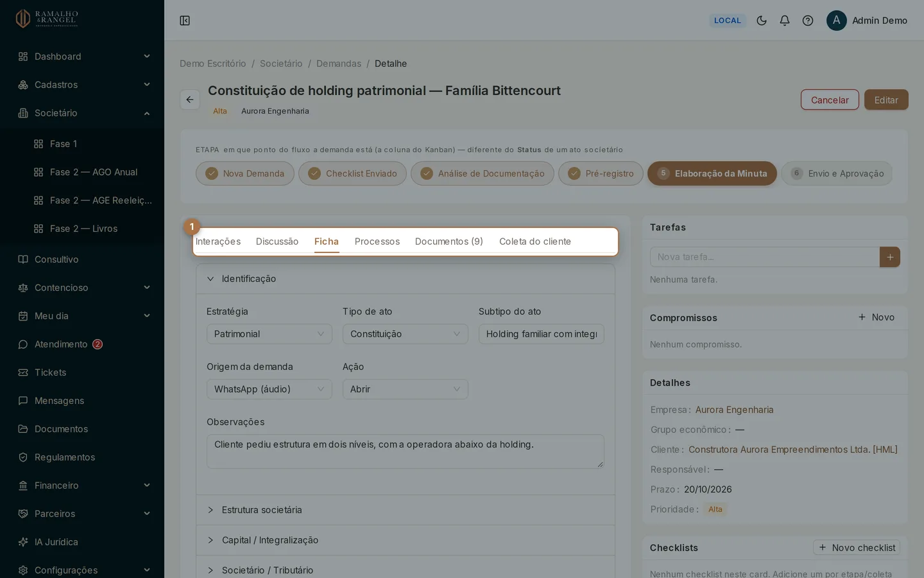The width and height of the screenshot is (924, 578).
Task: Click the Subtipo do ato field
Action: point(542,334)
